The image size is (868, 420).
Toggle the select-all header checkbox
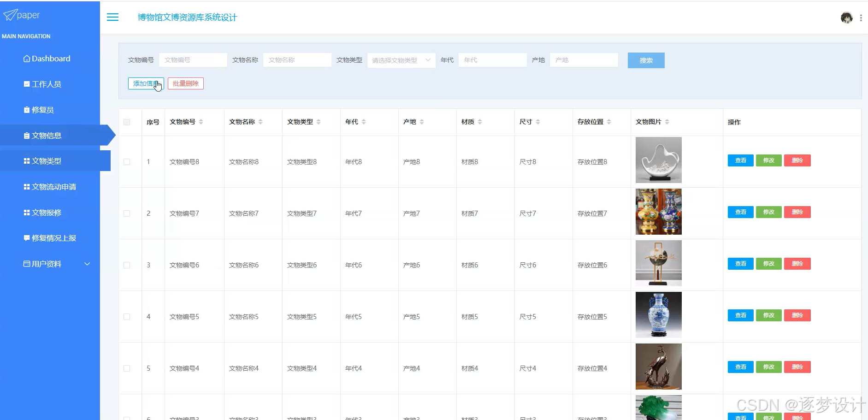coord(127,122)
